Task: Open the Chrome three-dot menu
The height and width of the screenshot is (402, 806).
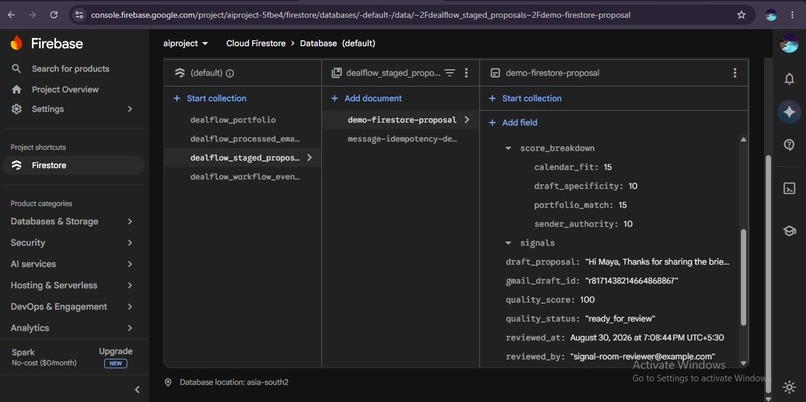Action: click(x=793, y=15)
